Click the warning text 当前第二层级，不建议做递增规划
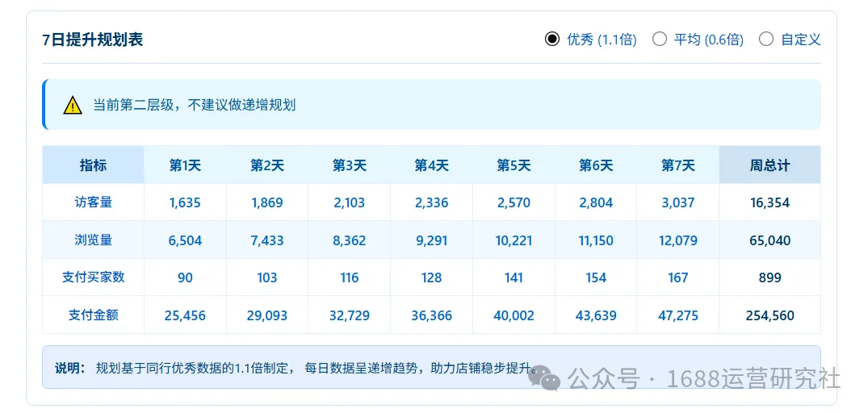This screenshot has height=413, width=868. point(194,105)
